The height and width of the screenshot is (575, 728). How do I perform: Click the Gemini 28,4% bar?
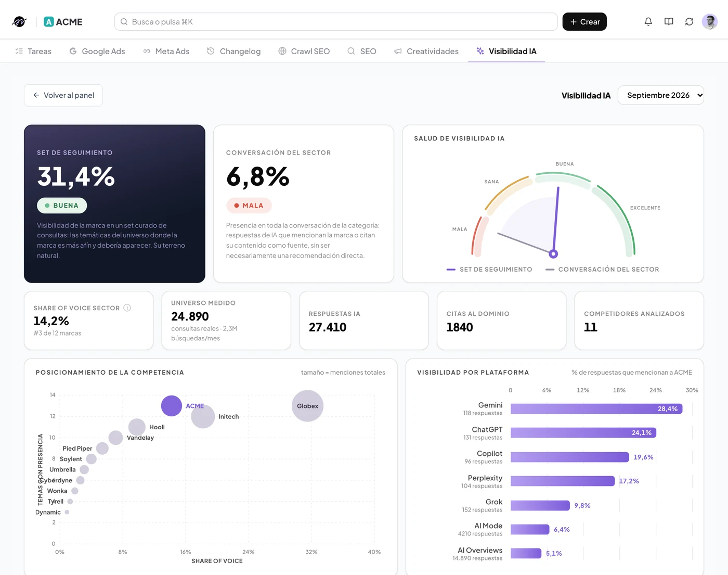[x=596, y=409]
